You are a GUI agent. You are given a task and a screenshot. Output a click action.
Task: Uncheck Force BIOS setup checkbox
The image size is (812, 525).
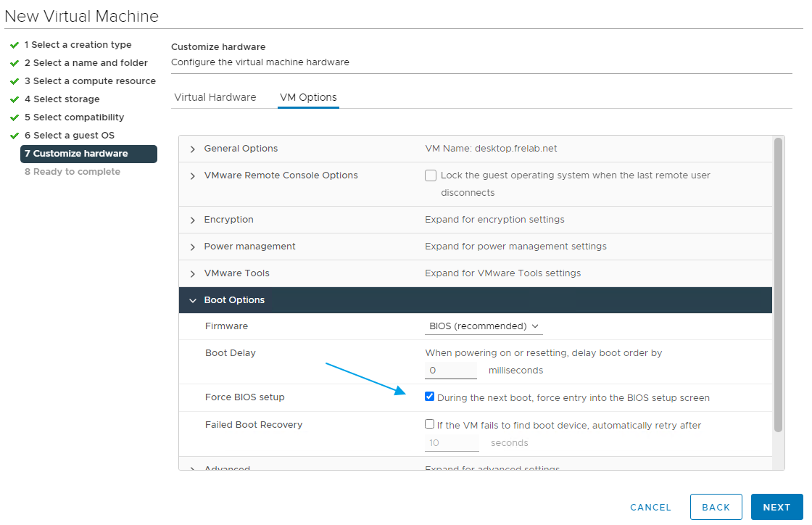[x=430, y=397]
